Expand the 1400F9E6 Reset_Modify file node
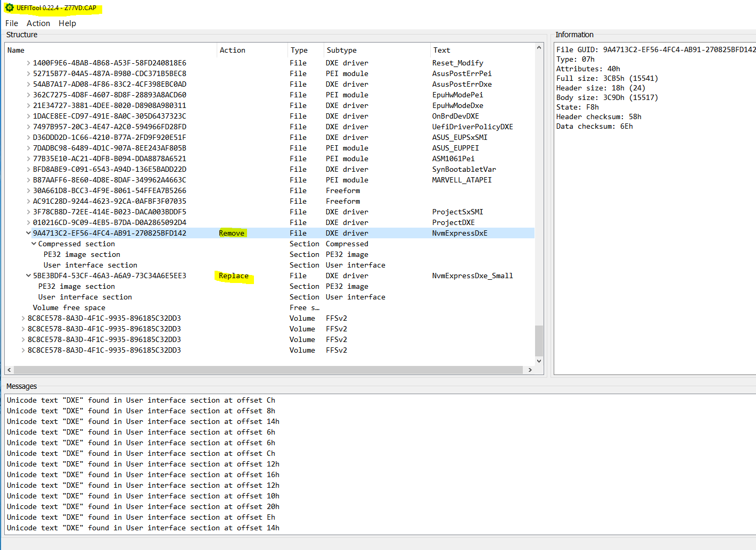 click(x=28, y=63)
